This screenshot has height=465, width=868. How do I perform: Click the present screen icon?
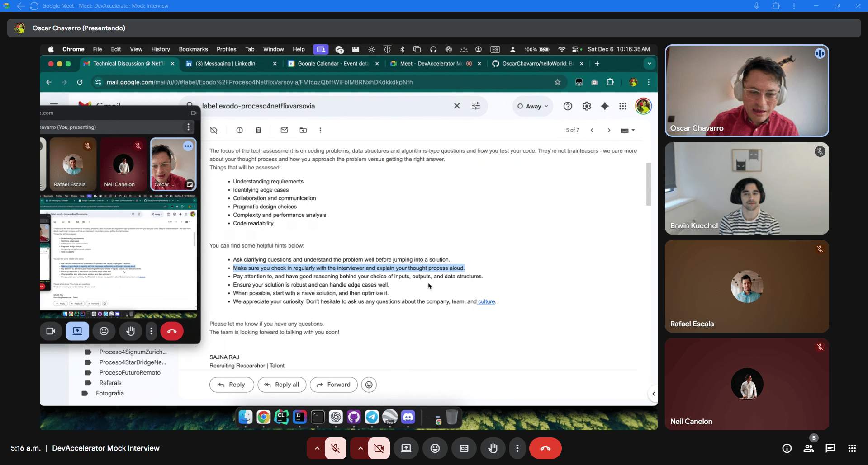pyautogui.click(x=406, y=448)
